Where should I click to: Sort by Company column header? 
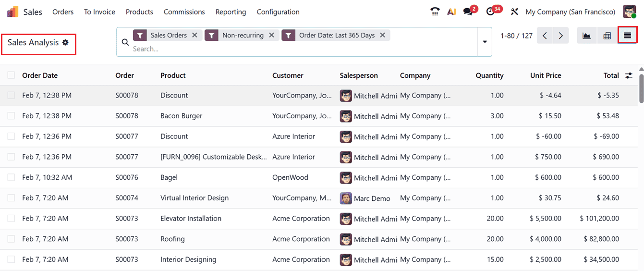click(x=415, y=75)
